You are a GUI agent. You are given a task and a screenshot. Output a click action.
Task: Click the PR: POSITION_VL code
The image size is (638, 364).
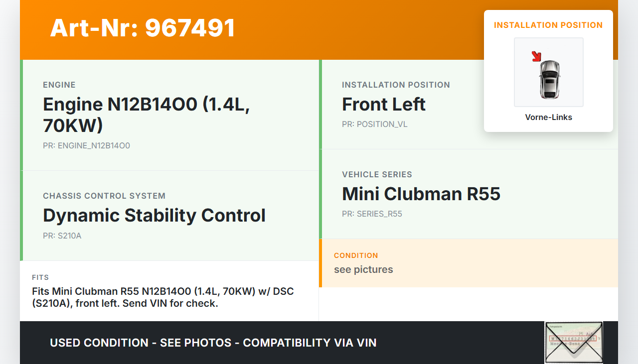point(374,124)
